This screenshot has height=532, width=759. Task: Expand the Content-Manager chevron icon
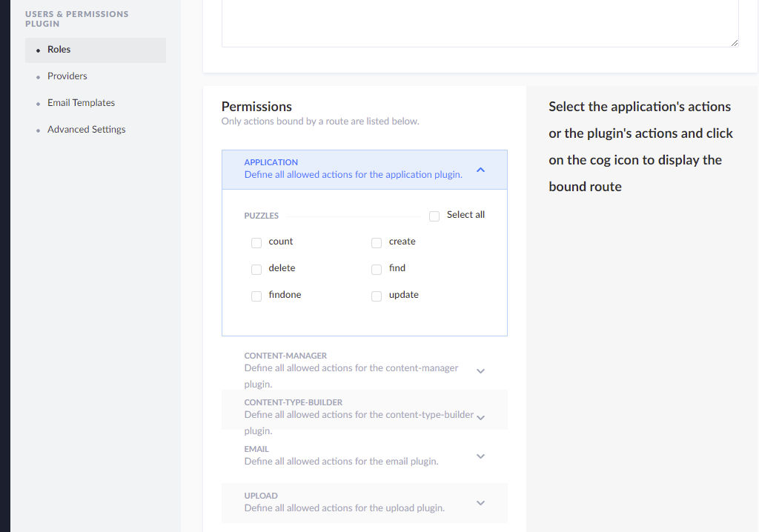(480, 370)
